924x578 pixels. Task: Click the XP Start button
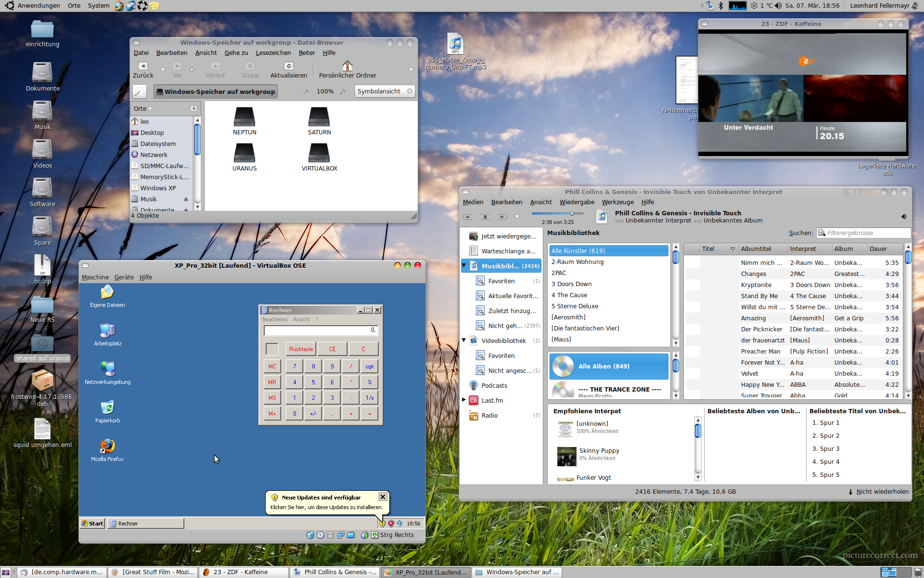[x=92, y=524]
